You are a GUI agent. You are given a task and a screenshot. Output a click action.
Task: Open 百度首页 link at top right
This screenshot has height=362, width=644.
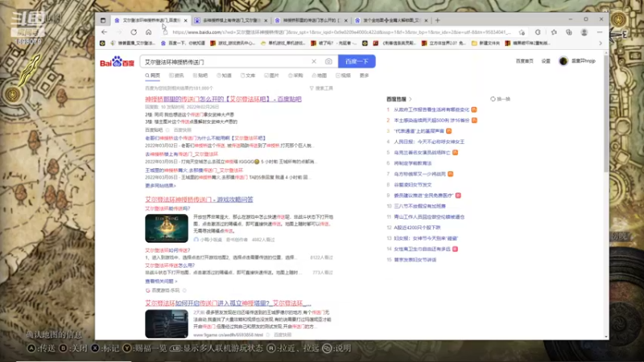(525, 61)
